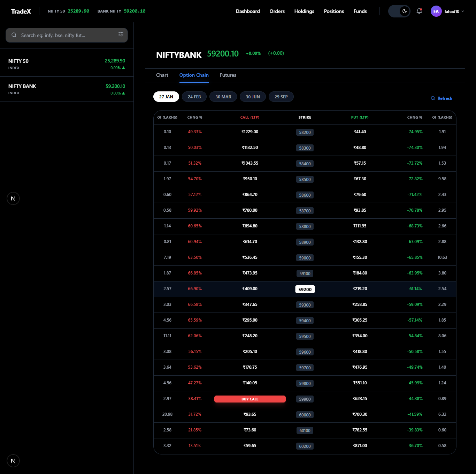Click put LTP ₹354.00
The height and width of the screenshot is (474, 476).
360,336
